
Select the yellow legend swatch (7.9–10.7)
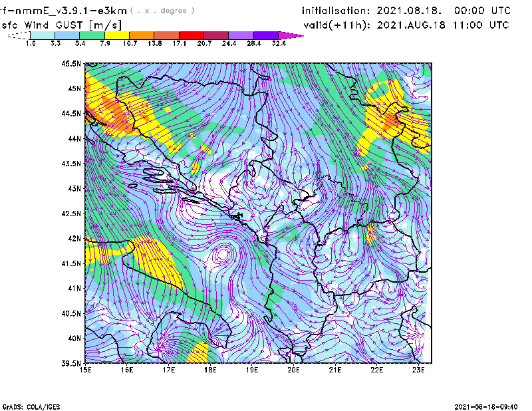[117, 35]
